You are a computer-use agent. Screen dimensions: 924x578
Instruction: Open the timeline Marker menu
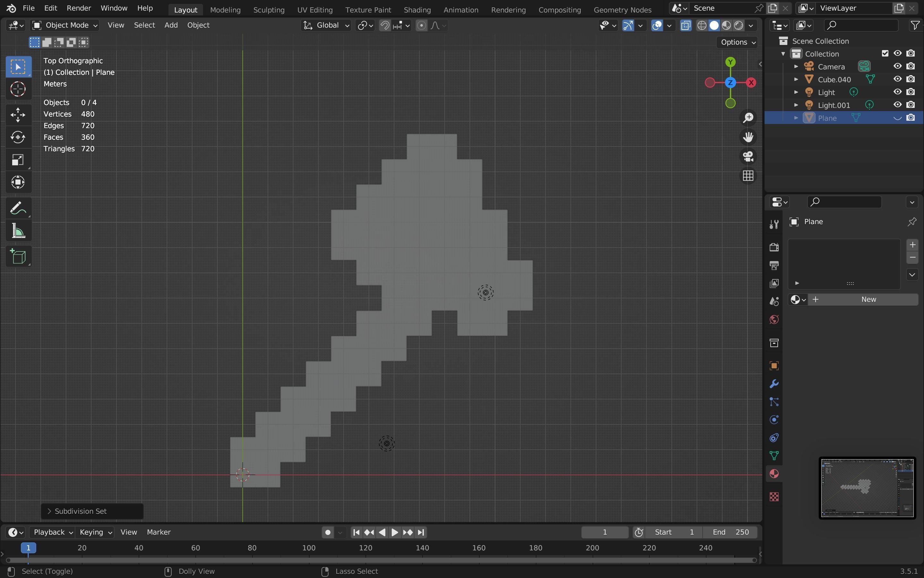click(x=158, y=532)
